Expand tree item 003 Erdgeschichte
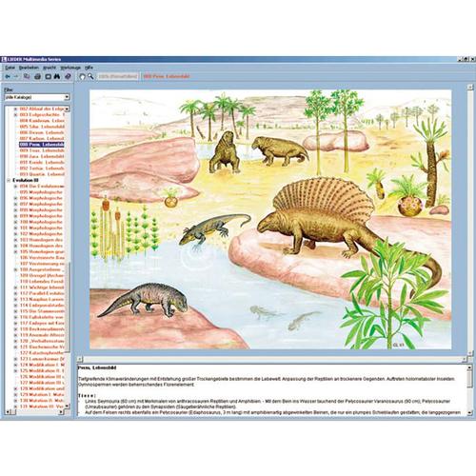 click(15, 115)
